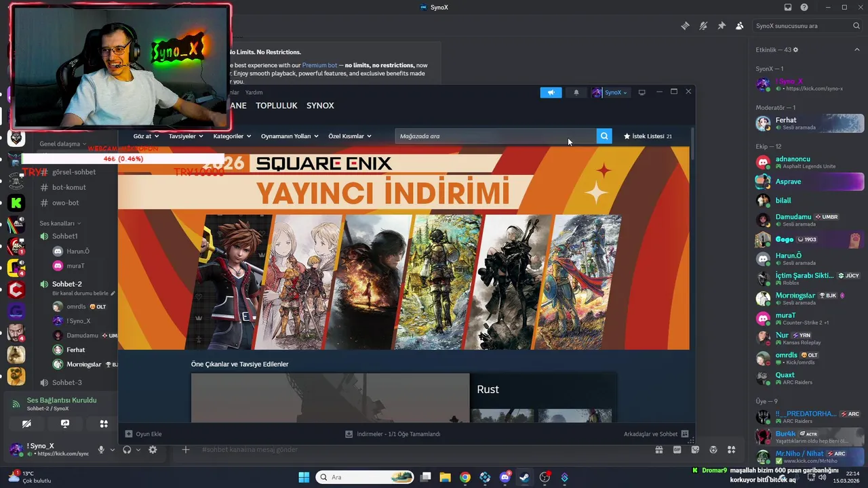Open Yardım menu in Steam
The image size is (868, 488).
[254, 92]
